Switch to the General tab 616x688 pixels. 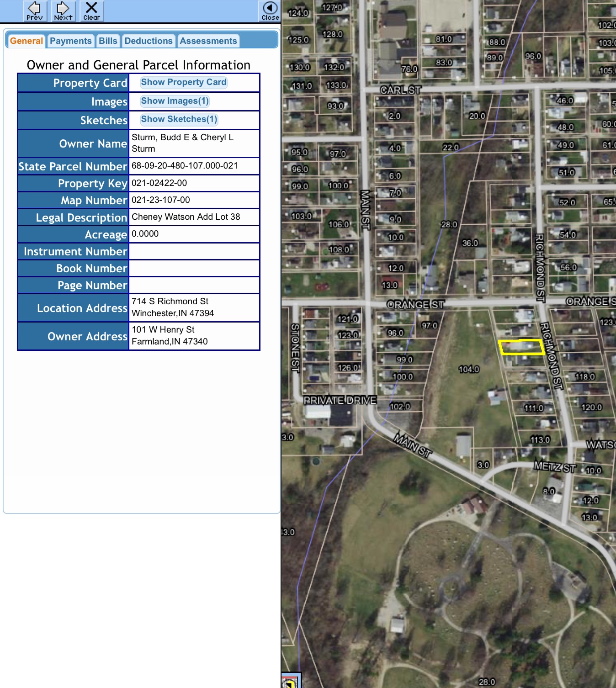pyautogui.click(x=27, y=41)
